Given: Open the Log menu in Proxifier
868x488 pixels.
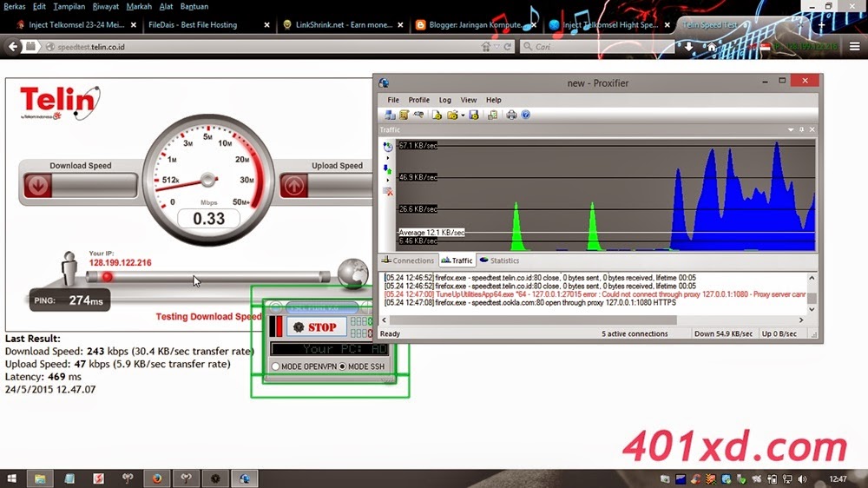Looking at the screenshot, I should (444, 100).
